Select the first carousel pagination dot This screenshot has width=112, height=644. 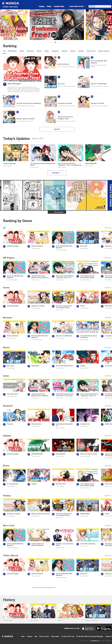pyautogui.click(x=50, y=42)
